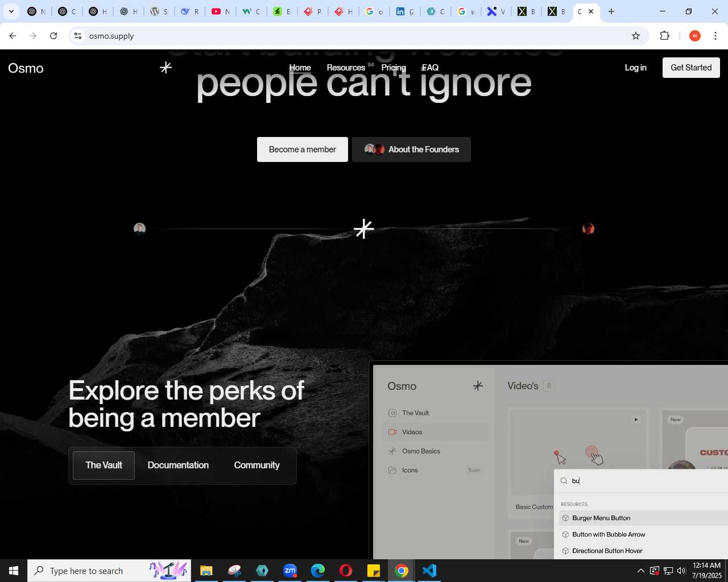Click the asterisk icon in preview panel
728x582 pixels.
478,386
